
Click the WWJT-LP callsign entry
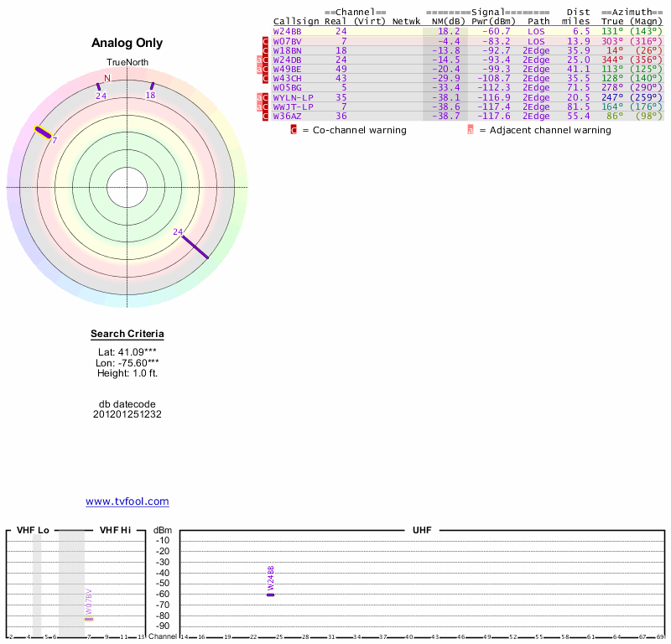click(294, 106)
